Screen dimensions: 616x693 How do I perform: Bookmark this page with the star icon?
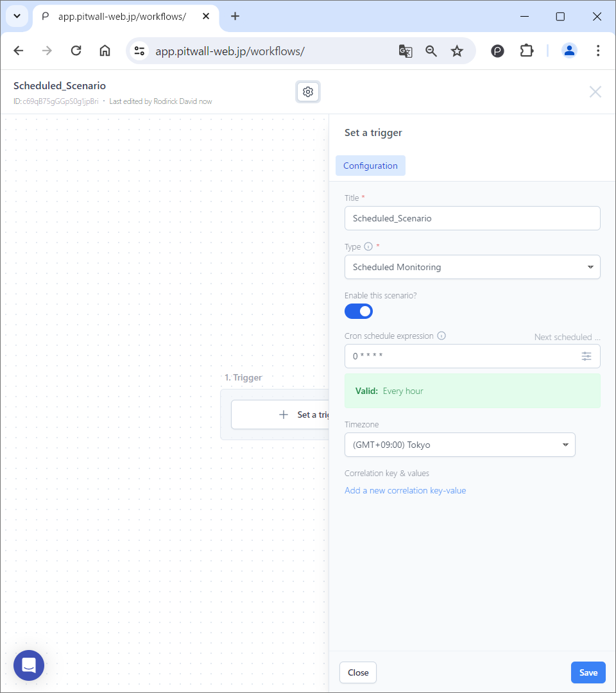point(457,51)
